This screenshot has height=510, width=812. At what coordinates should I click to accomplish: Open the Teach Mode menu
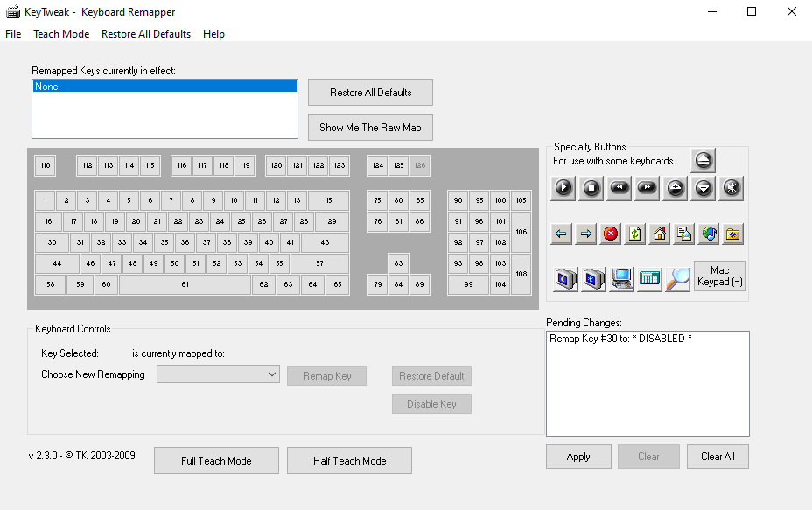pyautogui.click(x=61, y=34)
